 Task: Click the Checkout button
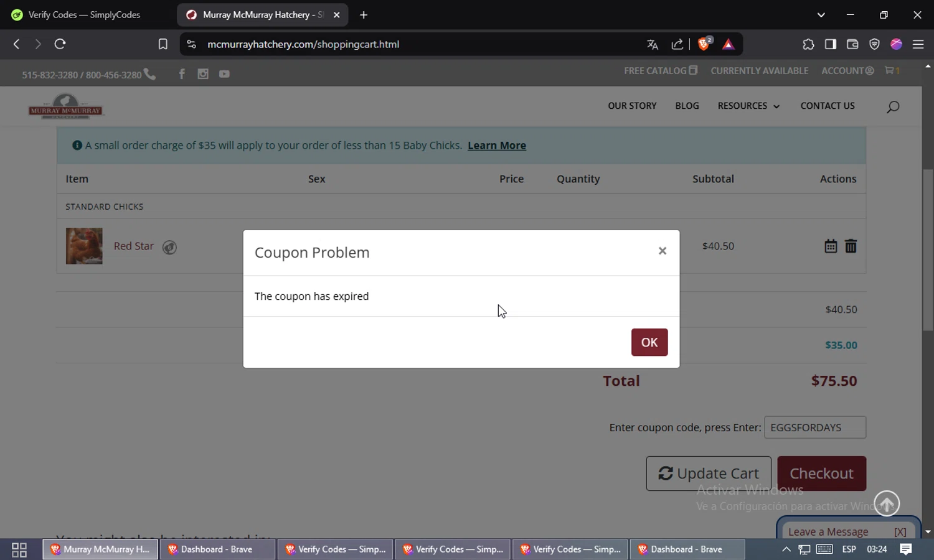point(822,474)
